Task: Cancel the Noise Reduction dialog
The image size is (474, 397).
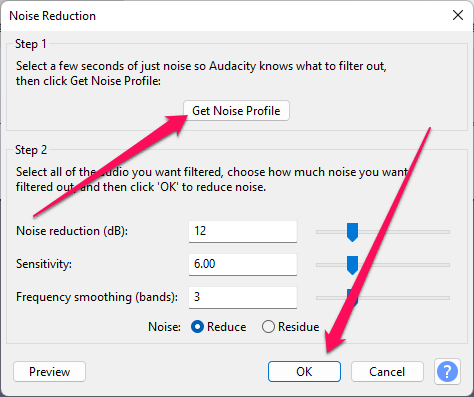Action: coord(387,371)
